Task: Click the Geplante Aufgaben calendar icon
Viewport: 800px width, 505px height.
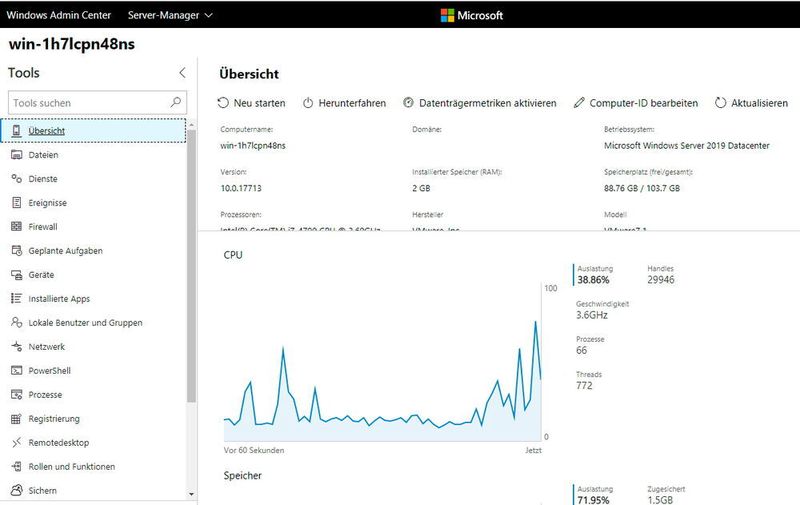Action: pos(16,250)
